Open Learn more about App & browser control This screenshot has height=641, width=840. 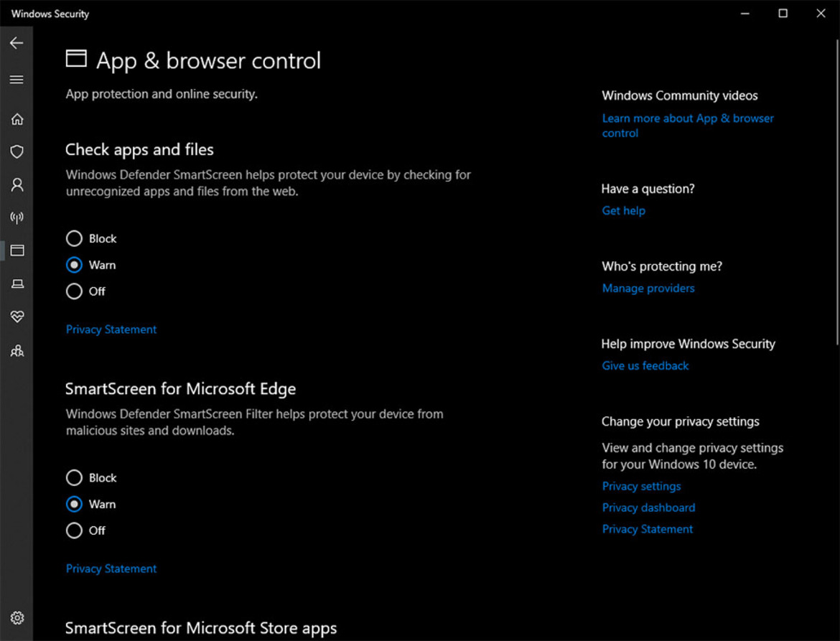688,126
